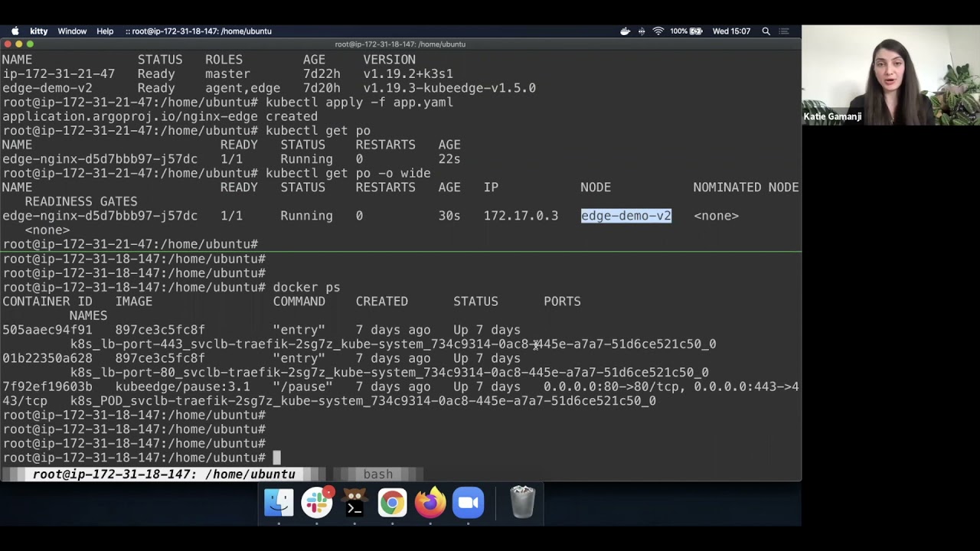Open the Apple menu

click(15, 31)
